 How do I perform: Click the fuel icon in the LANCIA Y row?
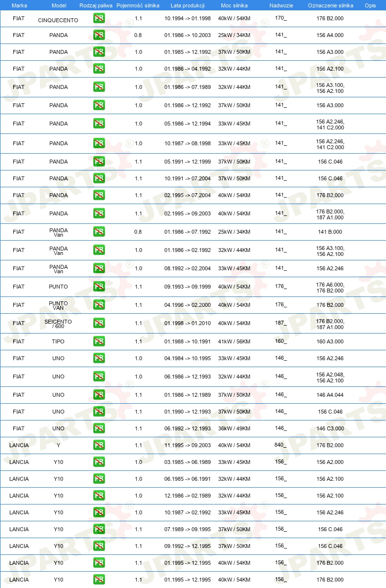tap(99, 445)
